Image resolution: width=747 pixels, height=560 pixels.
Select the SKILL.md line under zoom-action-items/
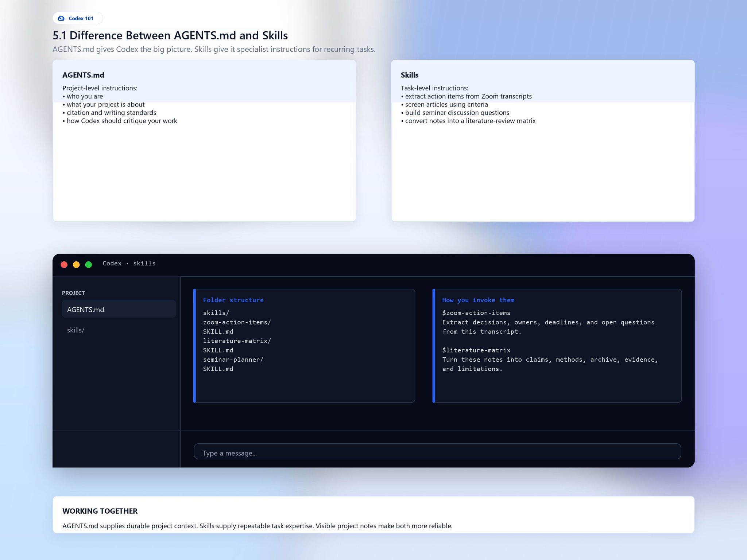tap(218, 331)
